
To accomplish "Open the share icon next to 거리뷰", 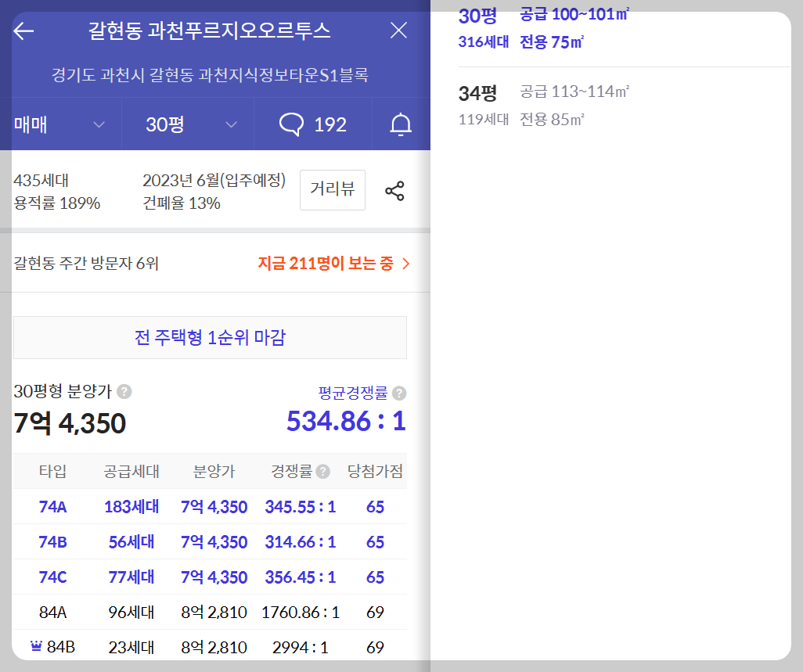I will tap(394, 189).
